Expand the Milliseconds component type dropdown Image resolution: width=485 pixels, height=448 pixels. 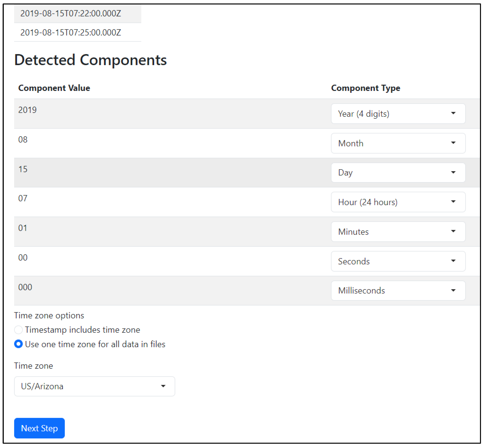[x=398, y=290]
